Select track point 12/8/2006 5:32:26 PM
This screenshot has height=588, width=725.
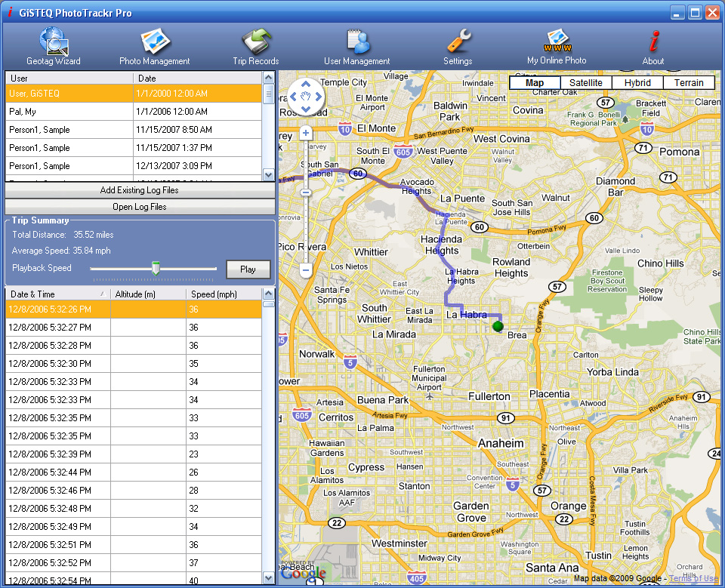pos(134,309)
